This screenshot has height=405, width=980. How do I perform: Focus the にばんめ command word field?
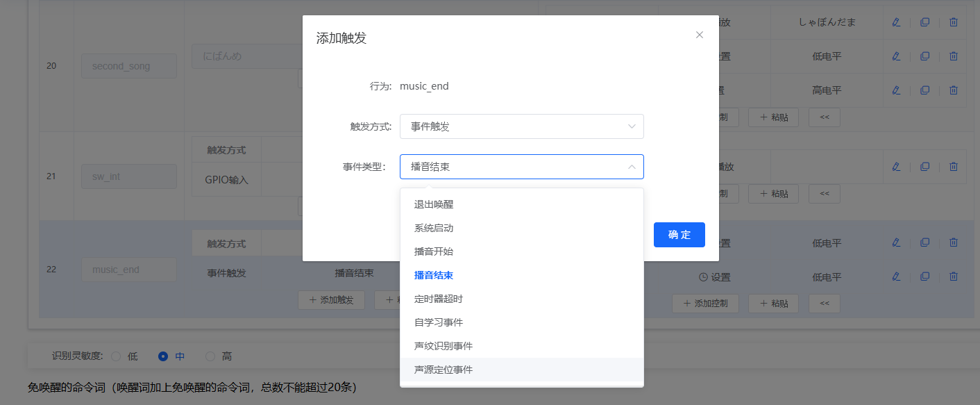[x=248, y=56]
